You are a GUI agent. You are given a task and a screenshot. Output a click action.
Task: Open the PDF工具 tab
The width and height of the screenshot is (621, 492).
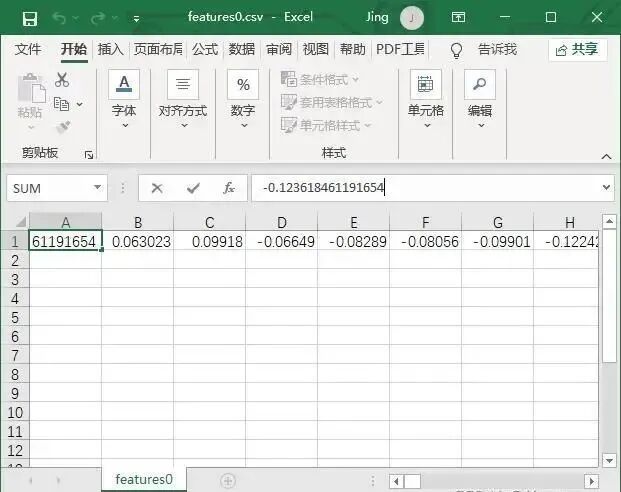coord(400,50)
